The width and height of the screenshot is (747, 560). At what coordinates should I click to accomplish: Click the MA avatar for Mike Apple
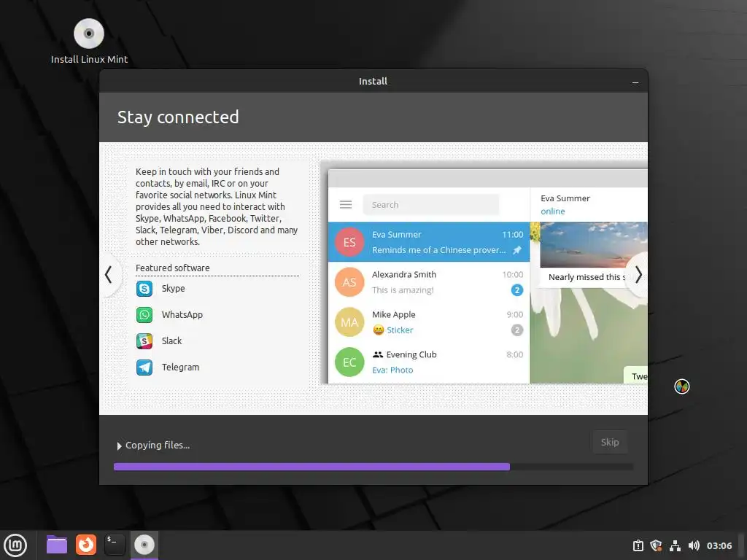349,322
